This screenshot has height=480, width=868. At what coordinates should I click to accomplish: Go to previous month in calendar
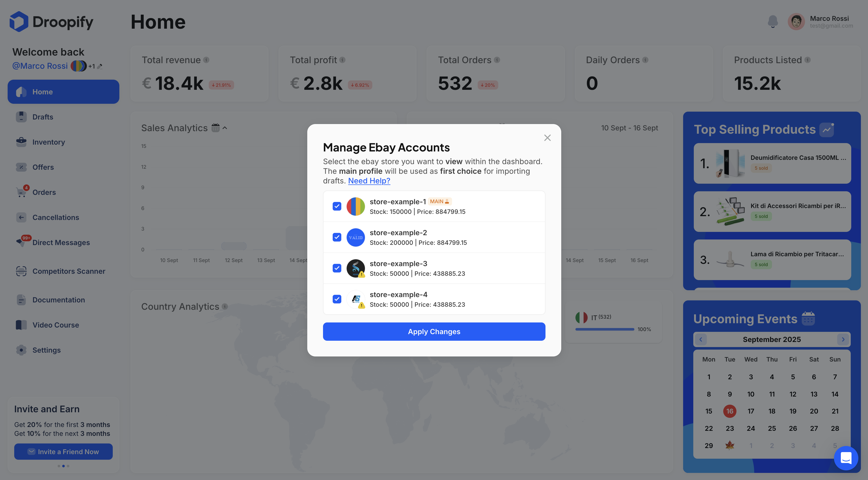click(x=701, y=339)
